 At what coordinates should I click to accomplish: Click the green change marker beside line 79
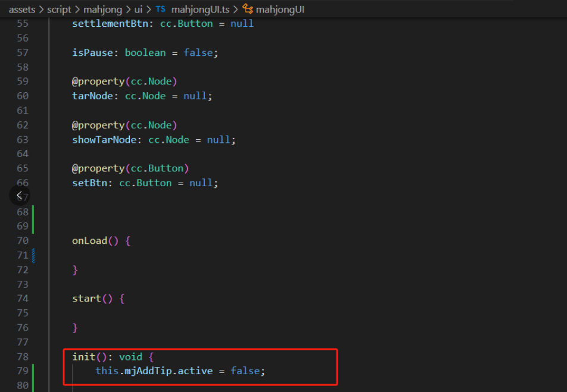click(33, 378)
